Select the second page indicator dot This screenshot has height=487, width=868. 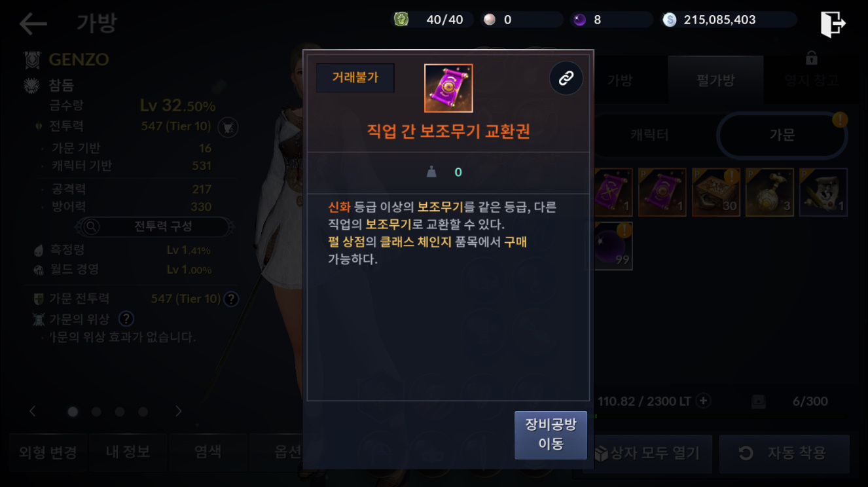click(96, 412)
